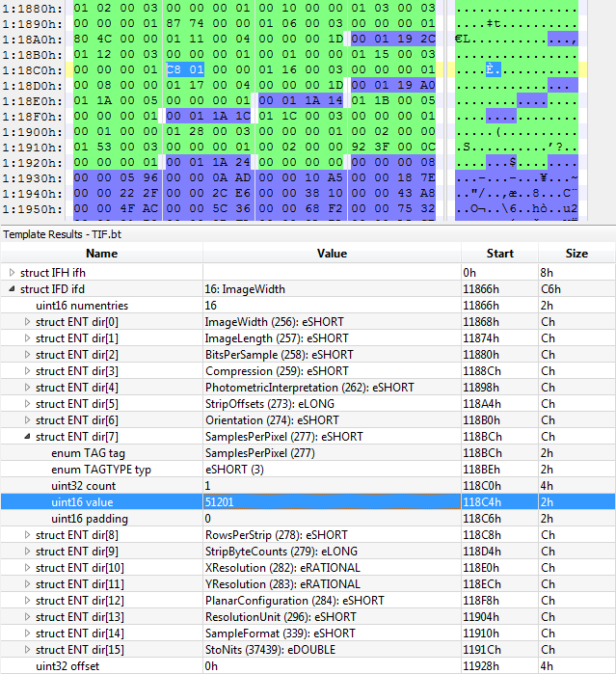Expand struct ENT dir[14] entry
Image resolution: width=616 pixels, height=674 pixels.
coord(27,634)
